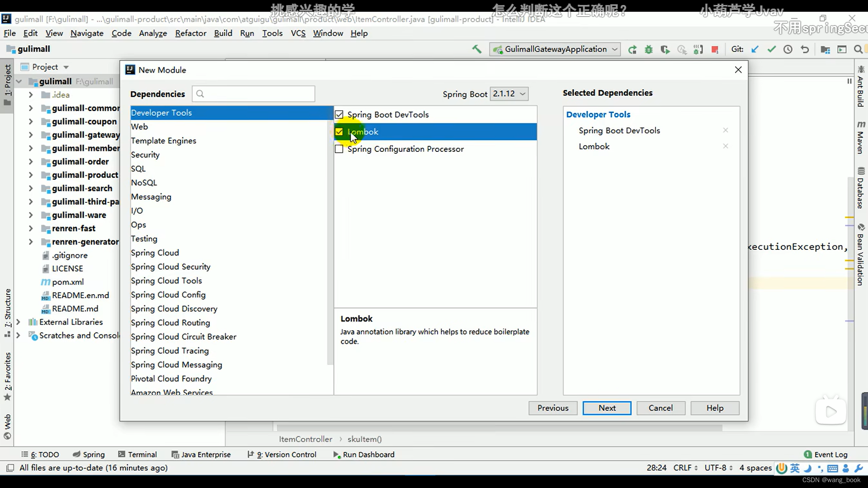
Task: Open the Ant Build side panel
Action: point(861,86)
